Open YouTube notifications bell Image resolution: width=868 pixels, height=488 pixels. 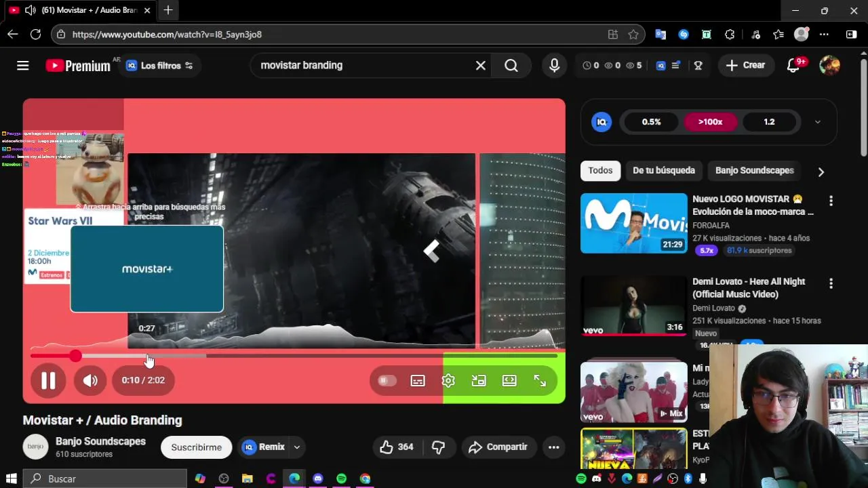click(794, 65)
